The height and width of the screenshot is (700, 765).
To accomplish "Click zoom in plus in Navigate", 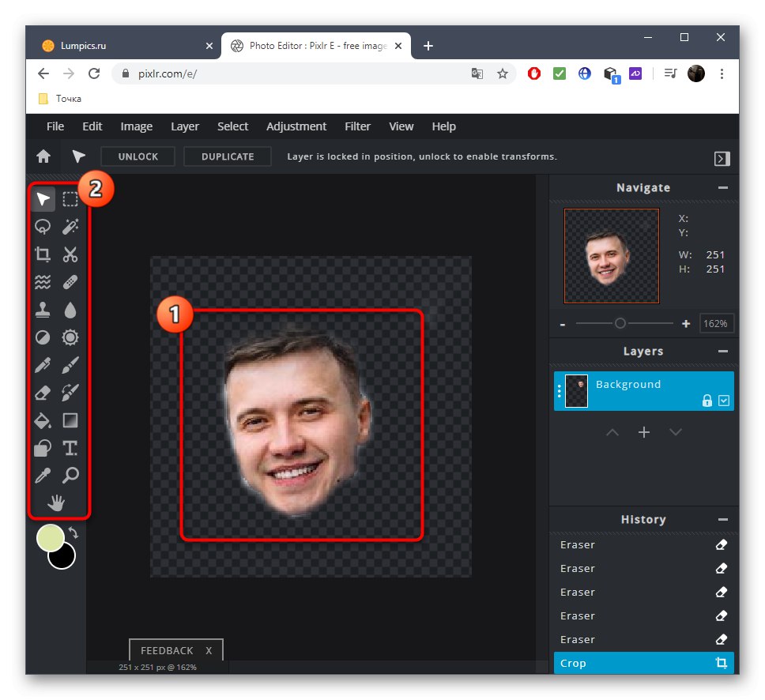I will 686,324.
